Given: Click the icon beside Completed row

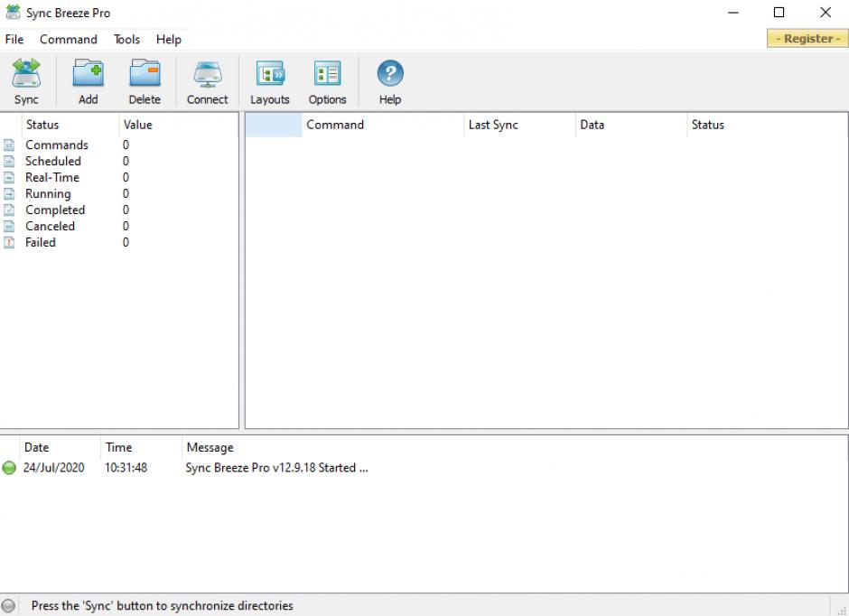Looking at the screenshot, I should coord(9,210).
